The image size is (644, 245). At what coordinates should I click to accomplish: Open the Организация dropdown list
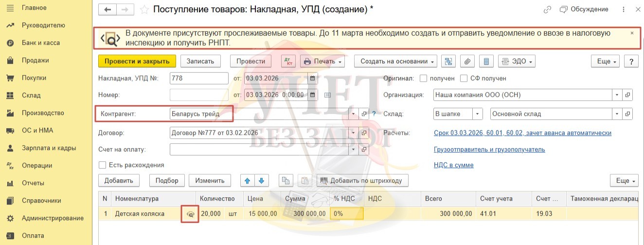pyautogui.click(x=617, y=95)
